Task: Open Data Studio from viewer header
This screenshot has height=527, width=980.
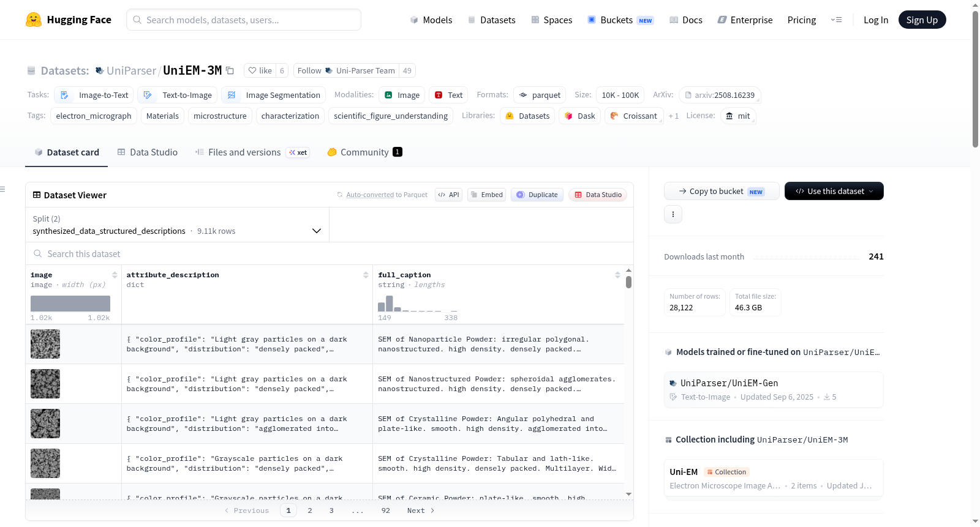Action: (598, 195)
